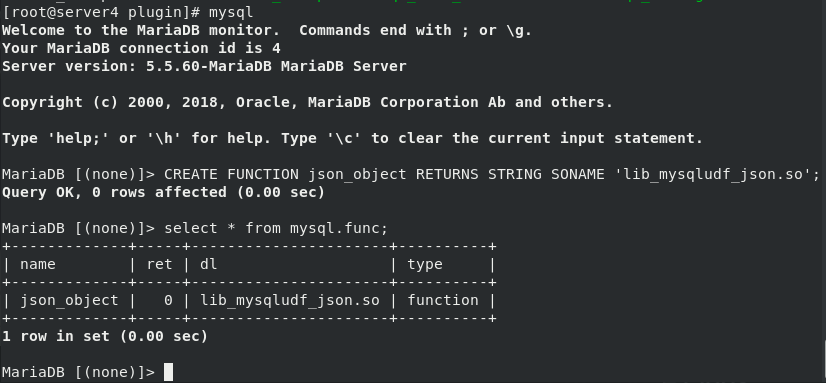
Task: Click the 'mysql' command after the root shell prompt
Action: [x=231, y=12]
